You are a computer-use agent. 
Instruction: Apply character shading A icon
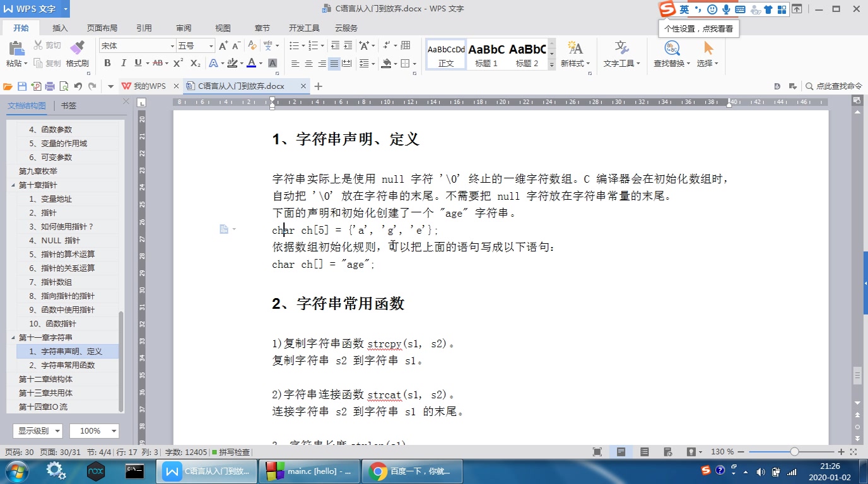tap(273, 63)
